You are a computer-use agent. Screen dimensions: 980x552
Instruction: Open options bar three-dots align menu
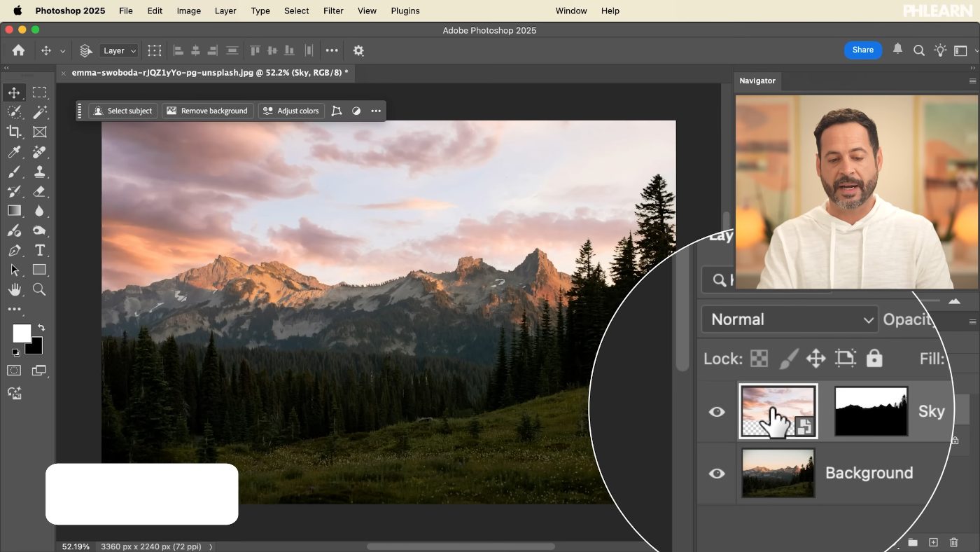coord(332,50)
